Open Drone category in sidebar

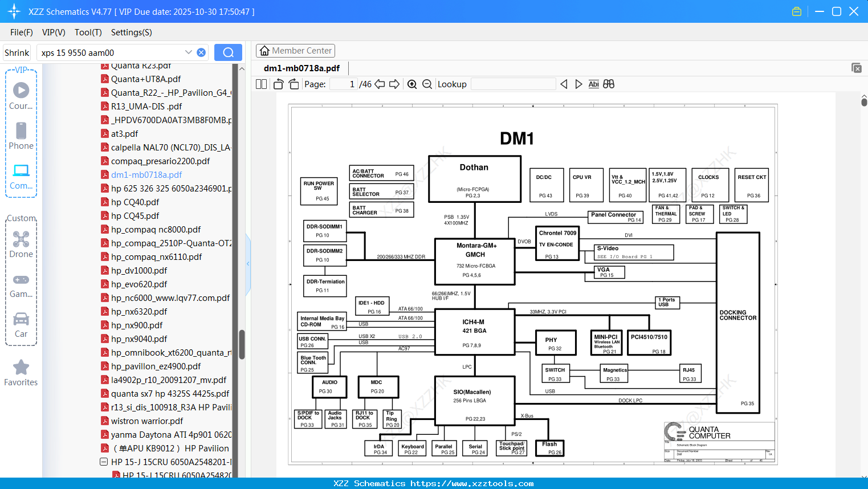pos(21,244)
